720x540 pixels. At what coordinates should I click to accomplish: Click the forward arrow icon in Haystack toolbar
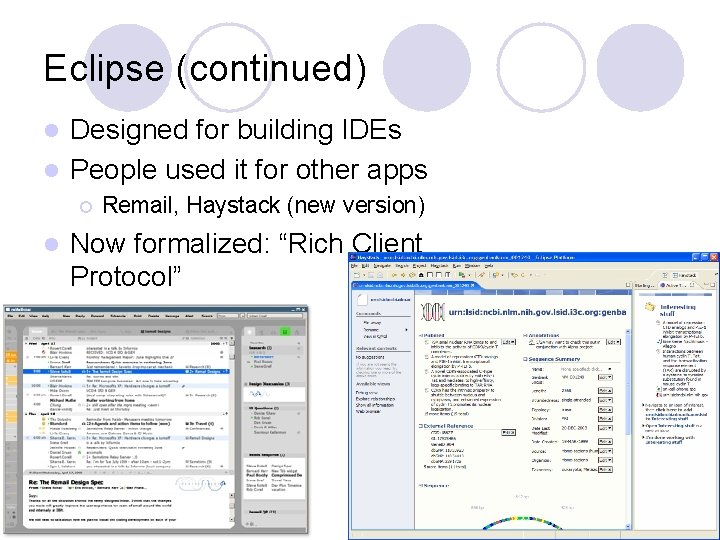(x=403, y=275)
